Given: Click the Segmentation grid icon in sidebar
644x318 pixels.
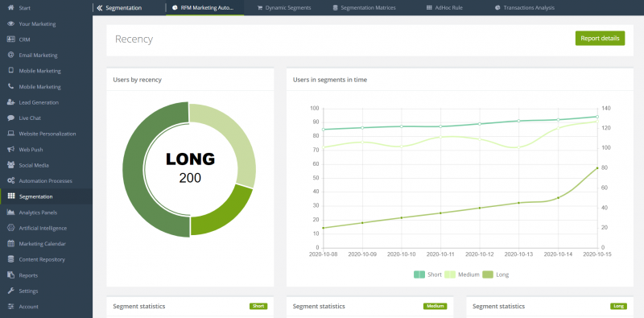Looking at the screenshot, I should tap(11, 196).
